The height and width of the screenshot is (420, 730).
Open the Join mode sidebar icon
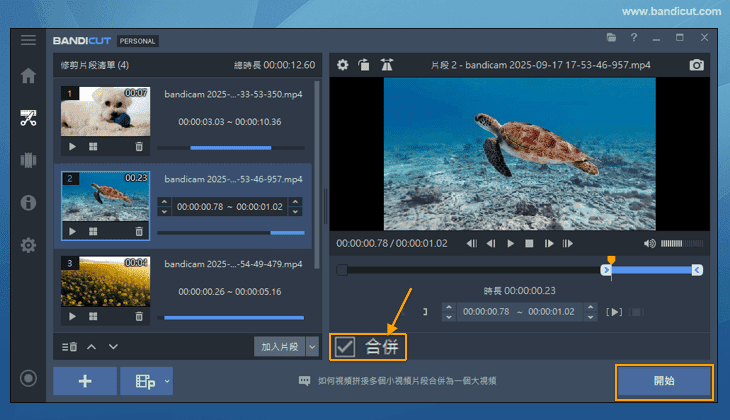(x=28, y=160)
